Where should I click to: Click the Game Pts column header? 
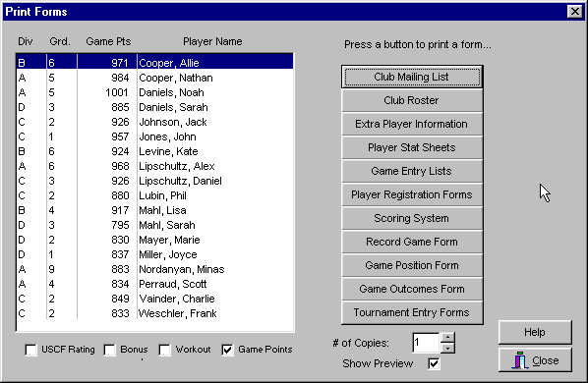108,41
